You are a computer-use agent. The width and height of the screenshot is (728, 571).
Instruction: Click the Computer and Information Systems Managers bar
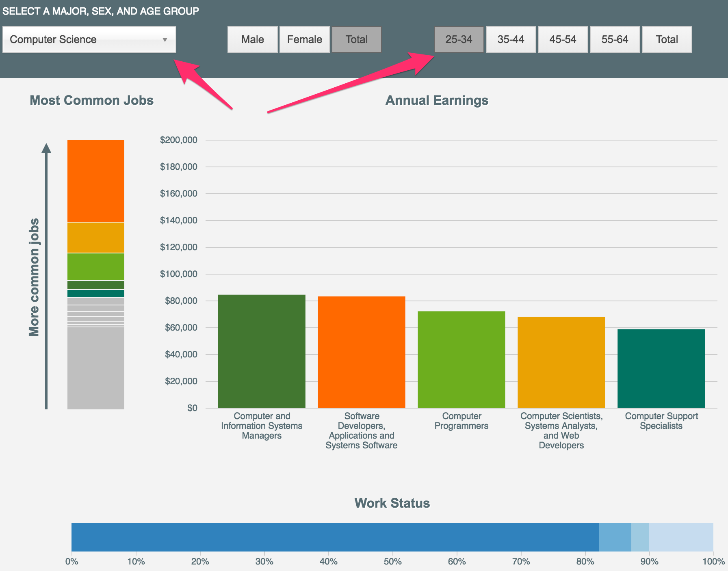pyautogui.click(x=262, y=351)
